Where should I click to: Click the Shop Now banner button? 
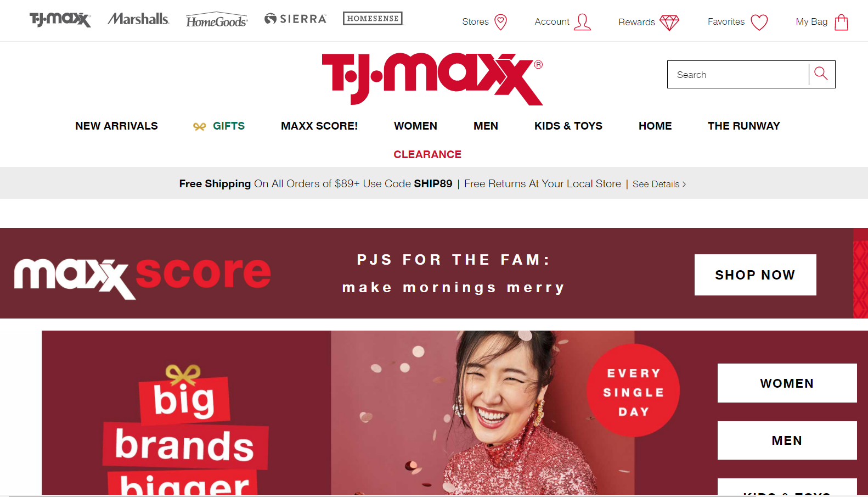pos(756,275)
